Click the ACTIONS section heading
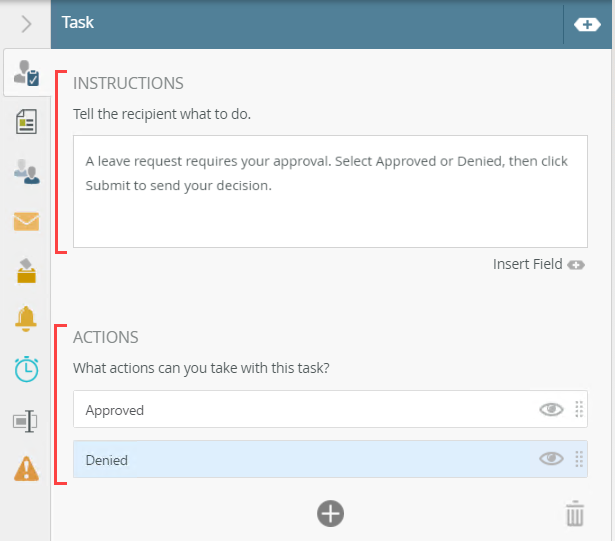Viewport: 615px width, 541px height. point(106,337)
